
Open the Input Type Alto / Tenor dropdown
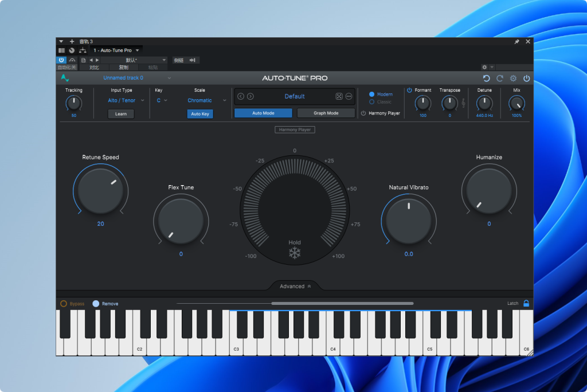126,100
